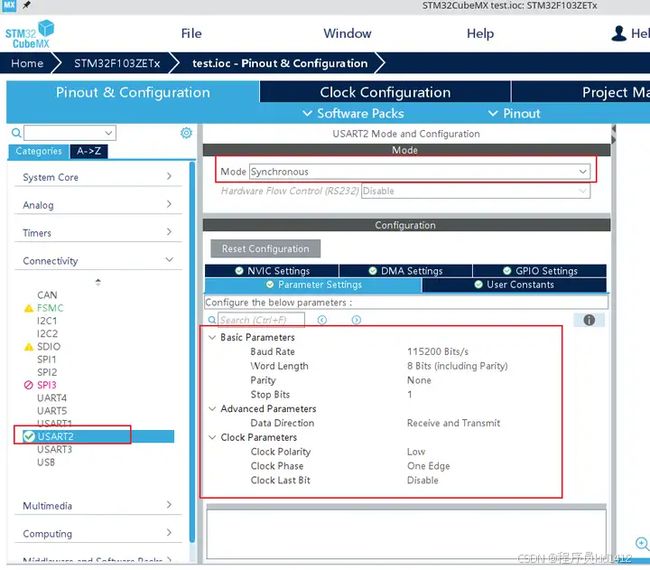
Task: Select I2C2 in the peripheral list
Action: coord(47,334)
